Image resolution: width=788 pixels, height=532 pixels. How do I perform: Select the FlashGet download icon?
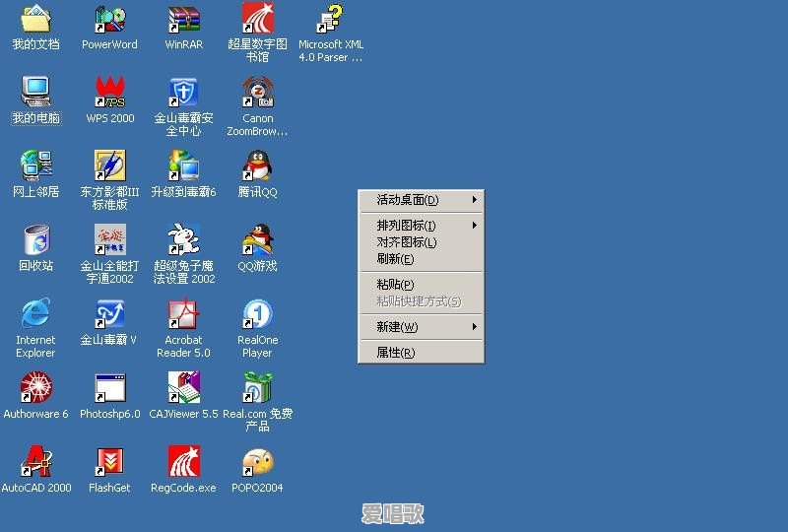[110, 461]
